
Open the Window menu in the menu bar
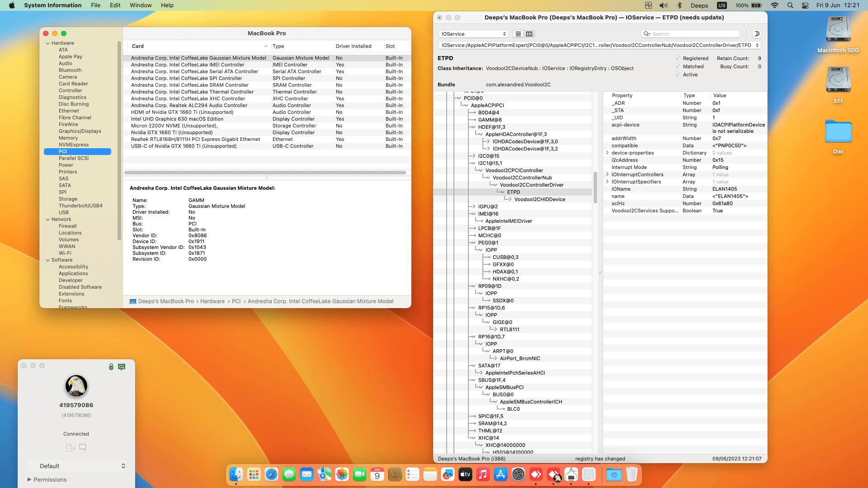[141, 5]
